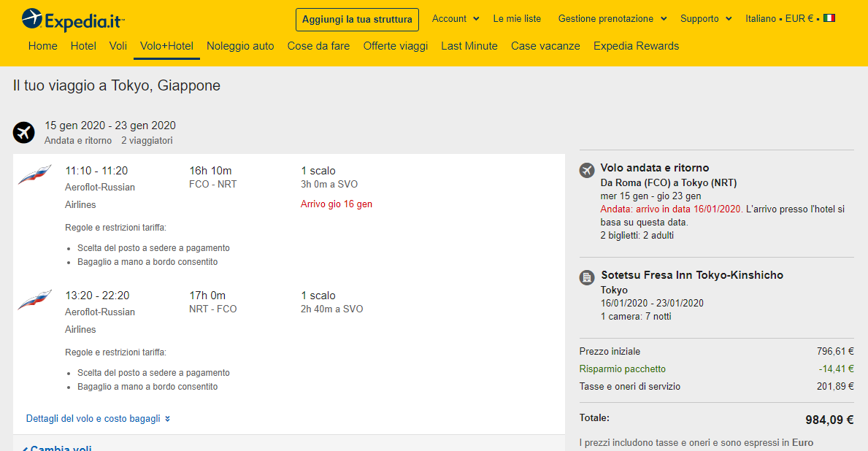Click 2 viaggiatori text

click(x=147, y=141)
